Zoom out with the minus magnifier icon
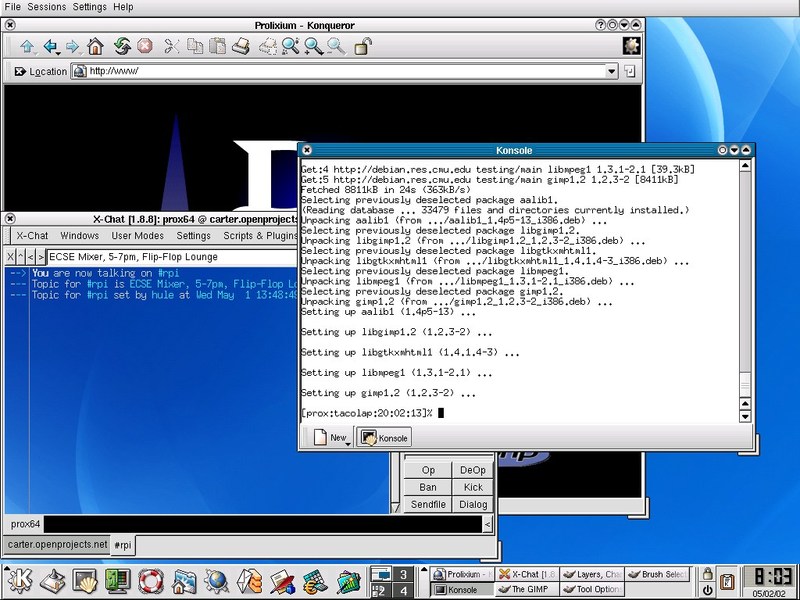800x600 pixels. click(x=336, y=46)
